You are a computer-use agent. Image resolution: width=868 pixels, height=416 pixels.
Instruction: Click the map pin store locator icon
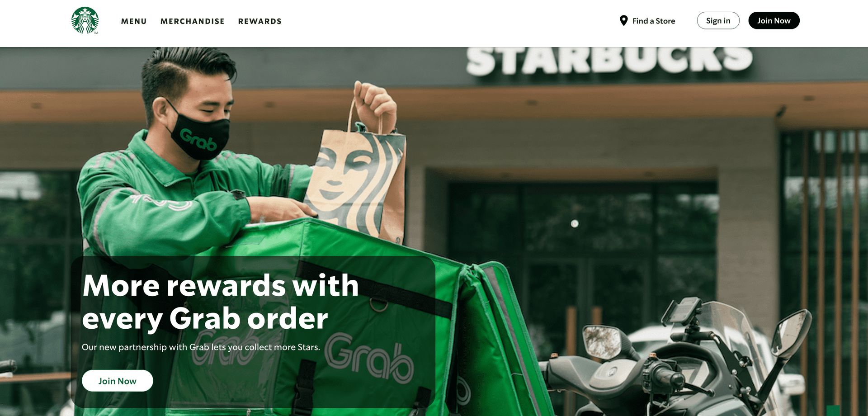(623, 21)
